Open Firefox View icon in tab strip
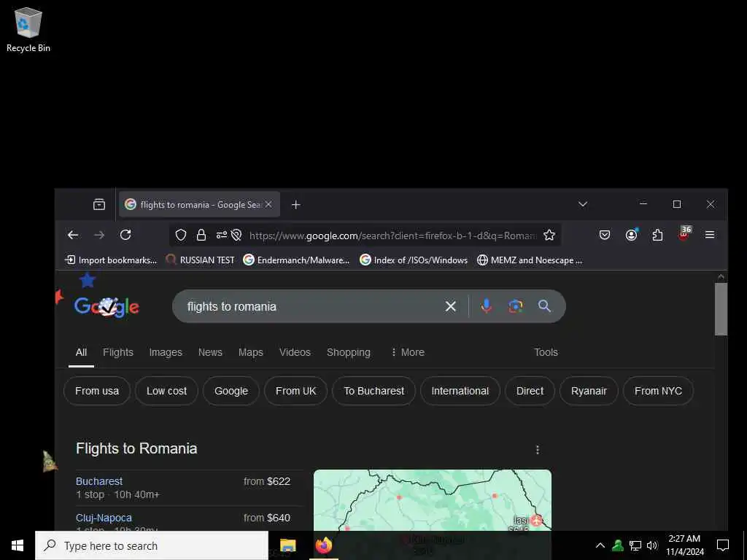 pyautogui.click(x=99, y=204)
